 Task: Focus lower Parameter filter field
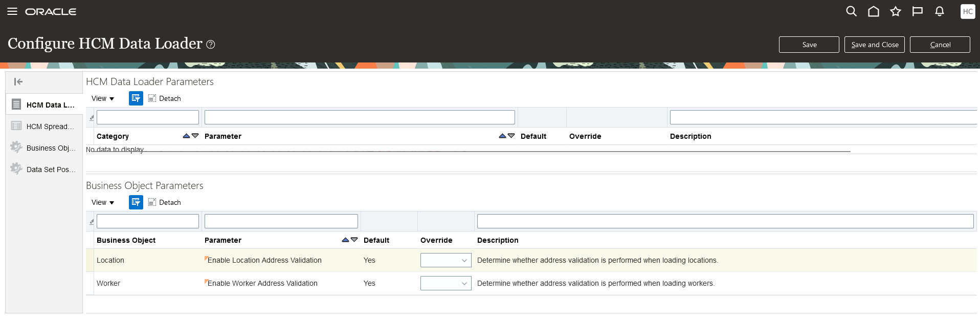281,221
